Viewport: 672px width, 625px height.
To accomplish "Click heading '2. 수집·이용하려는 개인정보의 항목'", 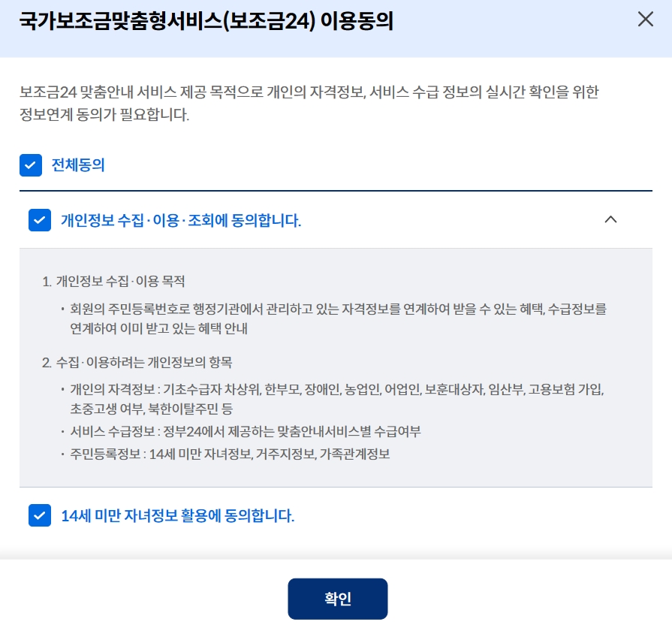I will coord(137,362).
